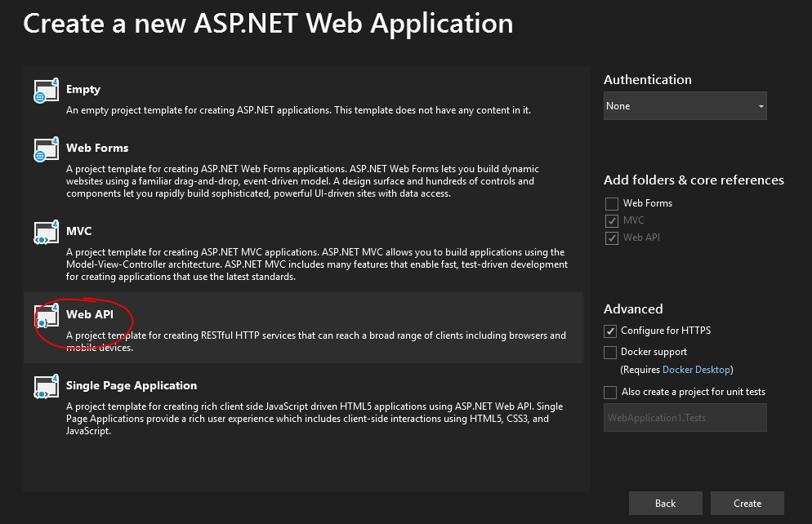Image resolution: width=812 pixels, height=524 pixels.
Task: Click the Web API RESTful description text
Action: click(316, 341)
